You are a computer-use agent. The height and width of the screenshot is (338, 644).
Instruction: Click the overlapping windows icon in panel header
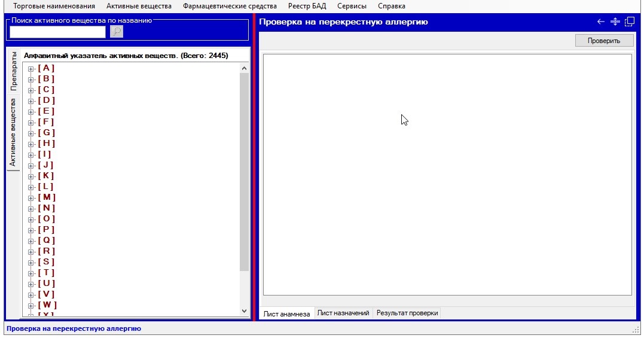tap(629, 22)
